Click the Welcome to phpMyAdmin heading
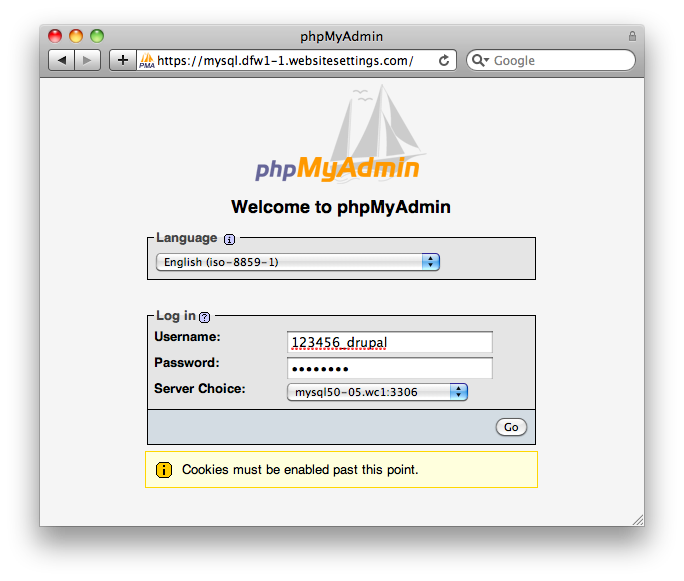Screen dimensions: 684x581 point(341,207)
